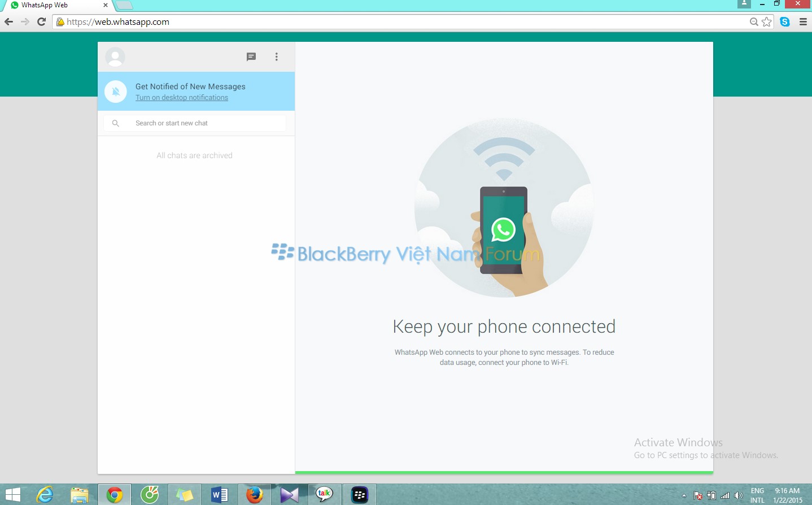Focus the Search or start new chat field
This screenshot has width=812, height=505.
point(195,123)
